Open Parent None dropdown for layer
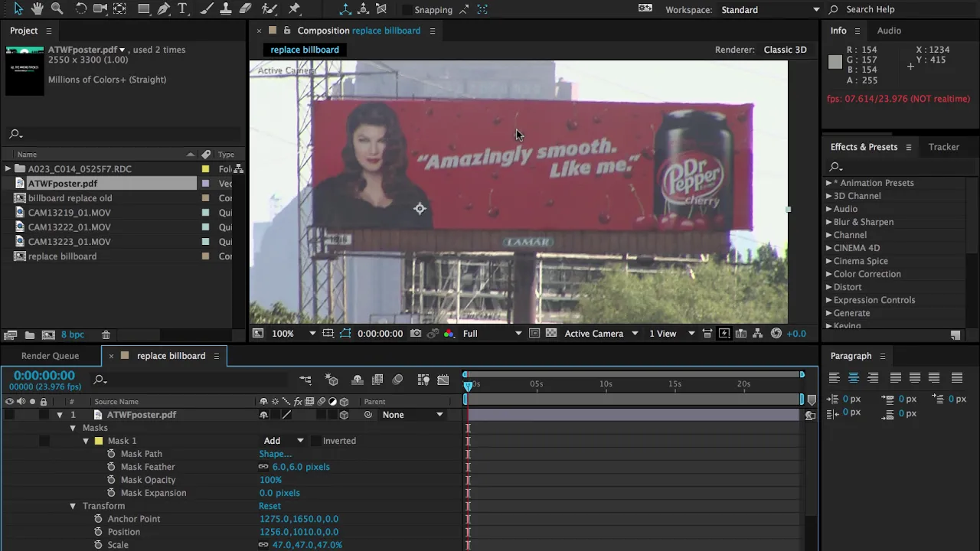 (413, 415)
